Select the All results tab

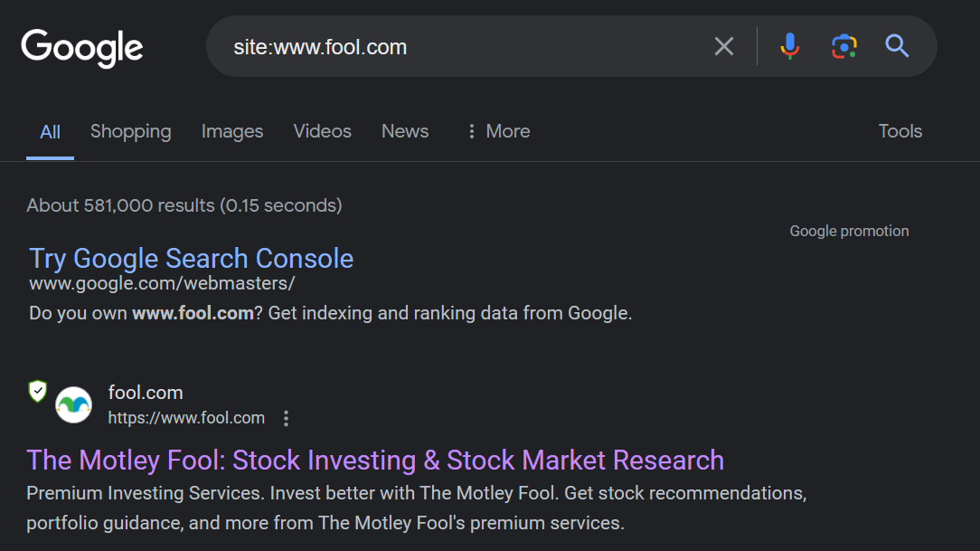50,132
